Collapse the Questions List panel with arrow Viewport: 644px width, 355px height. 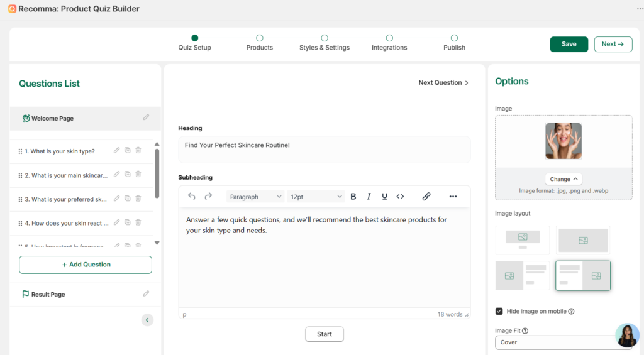[x=147, y=320]
